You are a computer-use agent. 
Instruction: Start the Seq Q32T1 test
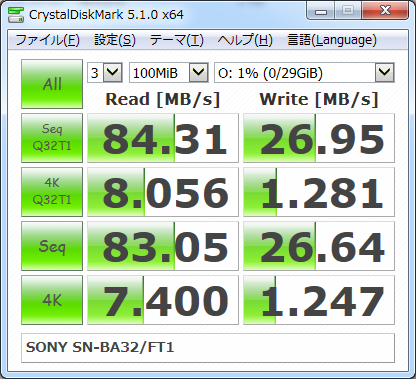[52, 138]
